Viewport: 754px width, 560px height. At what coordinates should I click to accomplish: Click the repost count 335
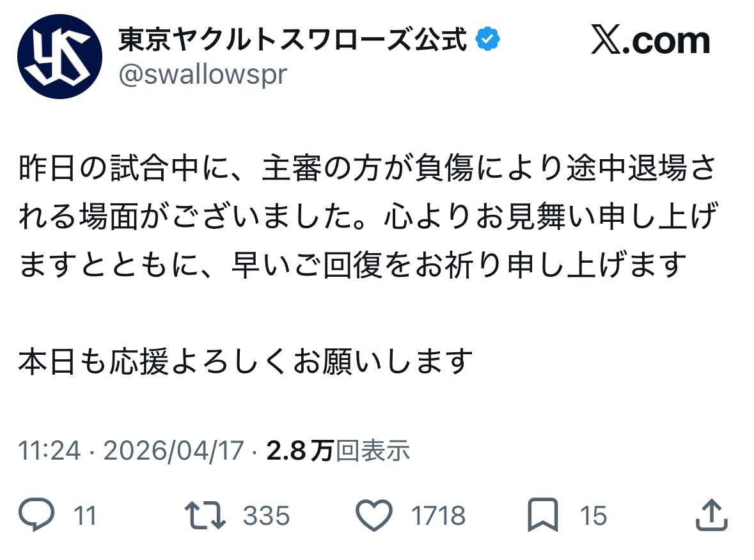266,516
